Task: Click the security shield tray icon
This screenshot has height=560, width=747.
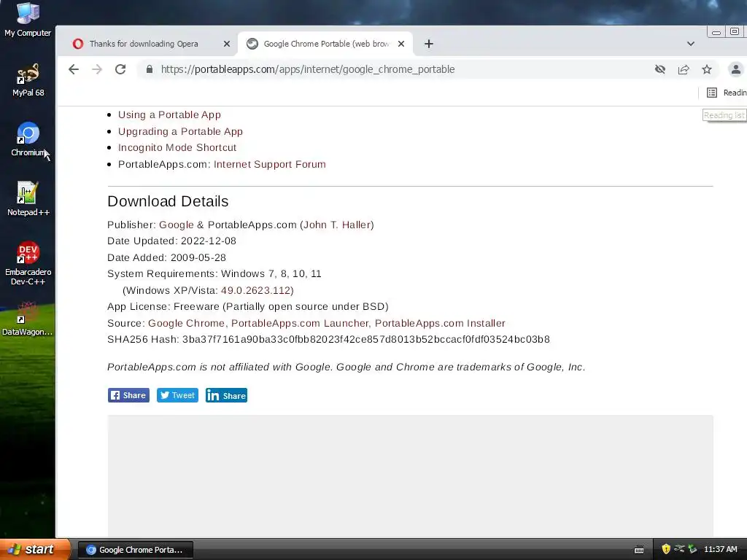Action: [x=666, y=550]
